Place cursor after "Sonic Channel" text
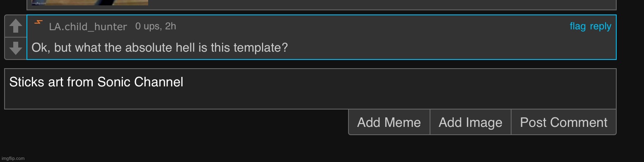This screenshot has width=644, height=162. (184, 82)
